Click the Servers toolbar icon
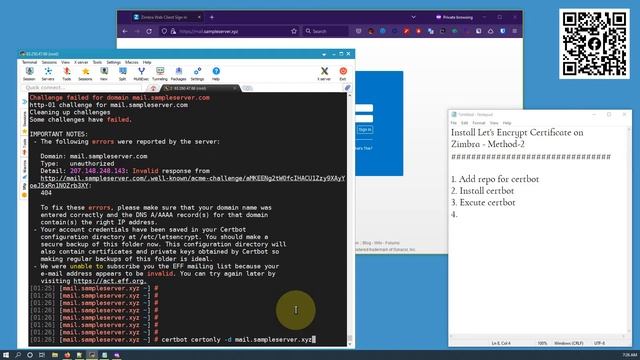Screen dimensions: 640x360 pos(48,73)
